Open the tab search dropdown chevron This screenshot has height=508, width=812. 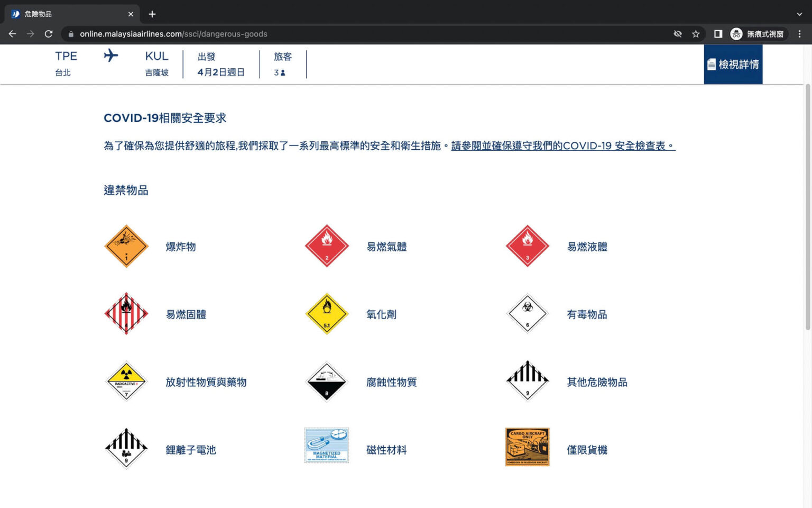click(x=799, y=14)
